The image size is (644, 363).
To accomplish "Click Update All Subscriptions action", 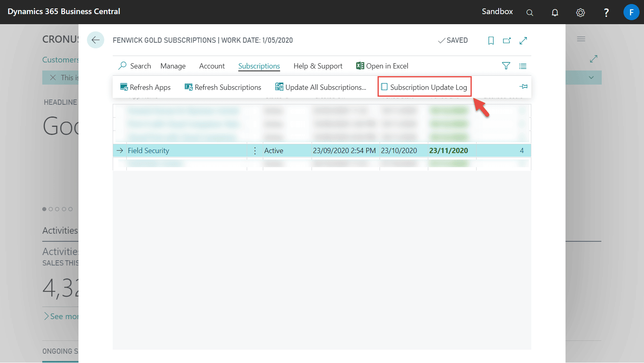I will (x=321, y=87).
